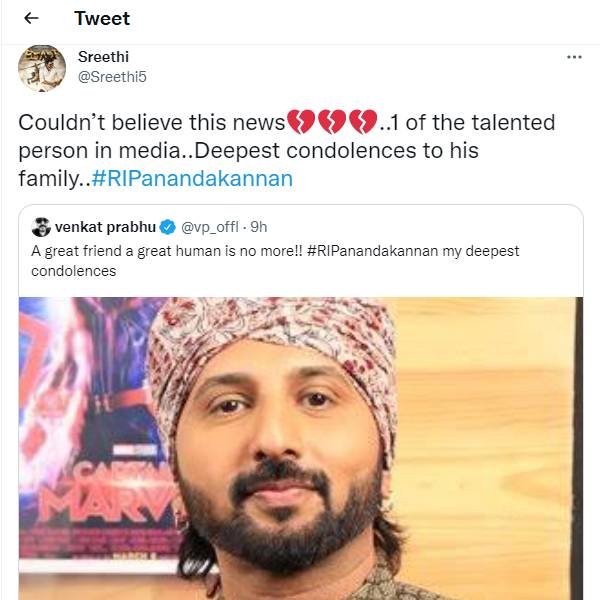Click the Tweet header title

tap(102, 19)
